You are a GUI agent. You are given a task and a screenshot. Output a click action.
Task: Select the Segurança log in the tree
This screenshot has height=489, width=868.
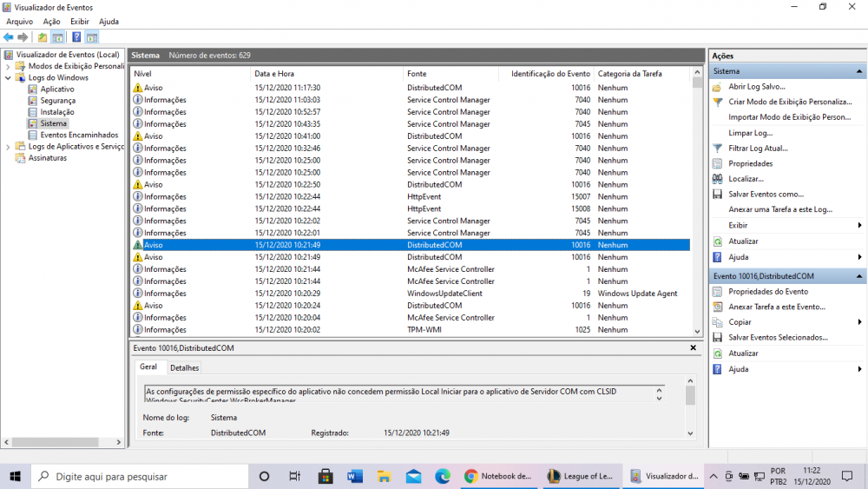click(57, 101)
